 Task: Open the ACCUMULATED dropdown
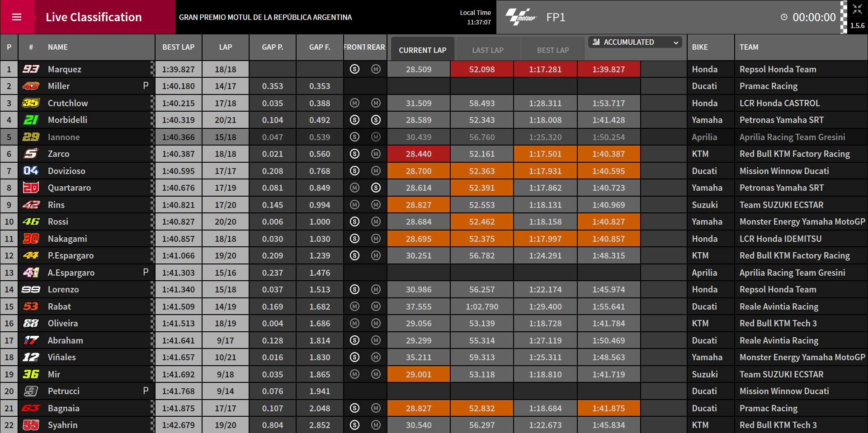click(635, 42)
